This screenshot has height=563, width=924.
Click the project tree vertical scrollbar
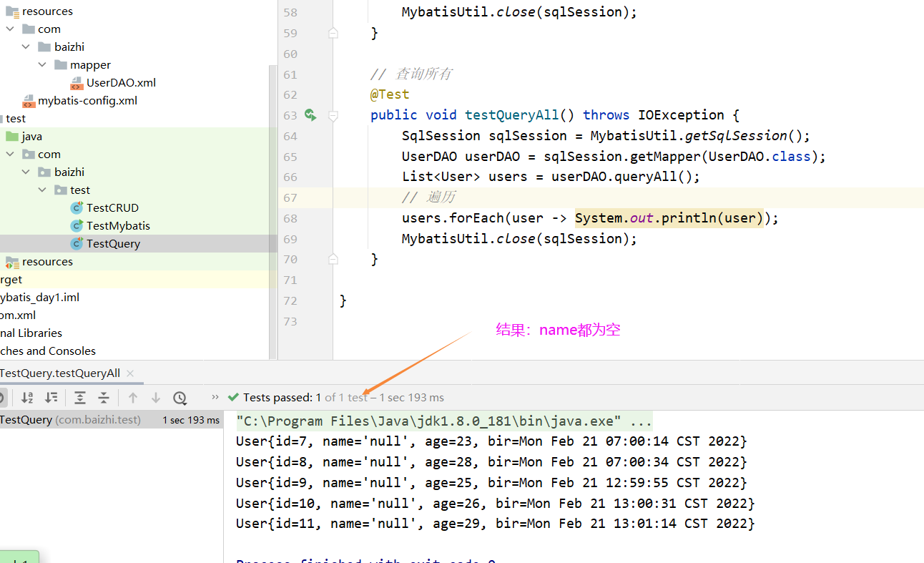(272, 212)
